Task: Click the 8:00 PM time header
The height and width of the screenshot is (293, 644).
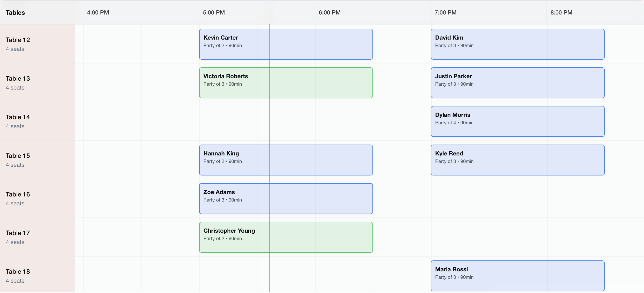Action: point(561,13)
